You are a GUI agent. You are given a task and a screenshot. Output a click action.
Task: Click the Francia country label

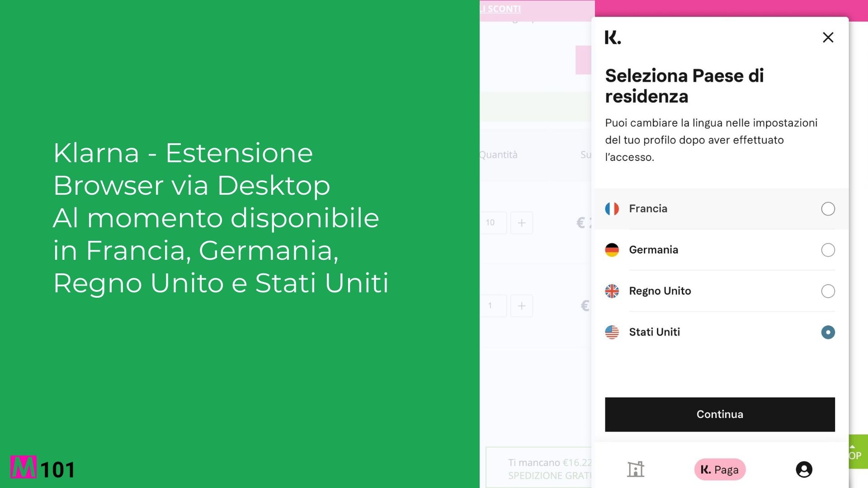[648, 209]
